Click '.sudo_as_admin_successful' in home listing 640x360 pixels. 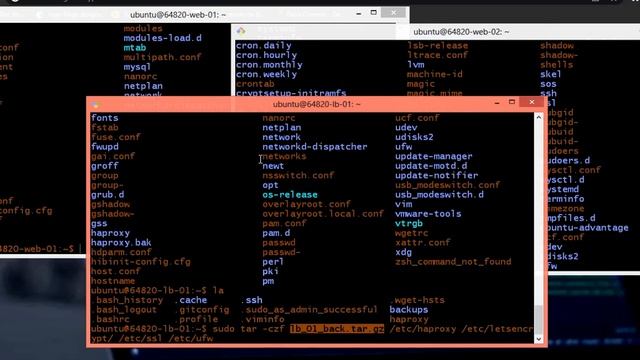point(309,310)
